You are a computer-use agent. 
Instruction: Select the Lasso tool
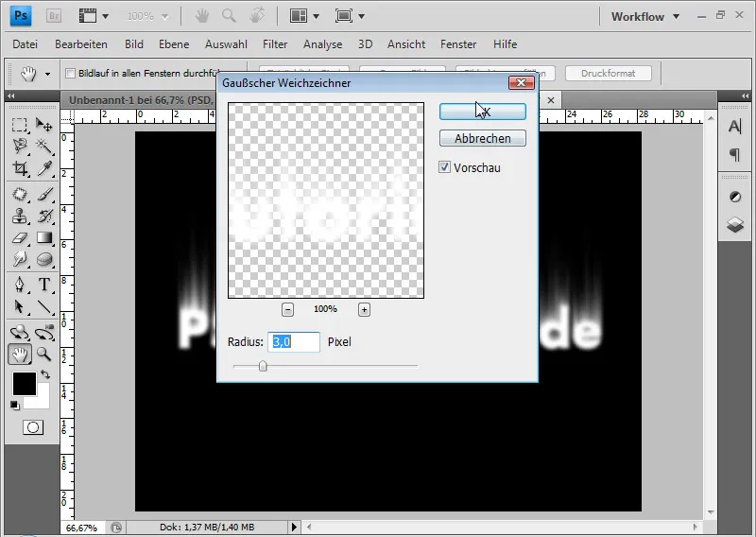(x=19, y=146)
